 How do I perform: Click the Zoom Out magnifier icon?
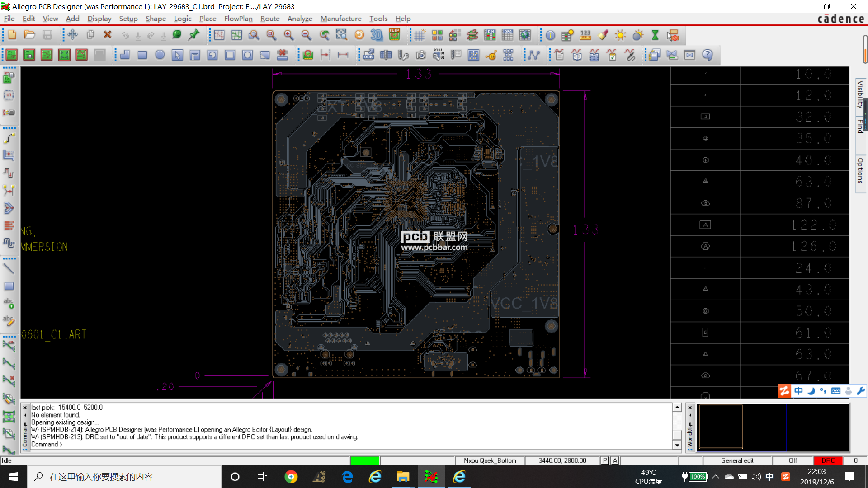[x=307, y=35]
